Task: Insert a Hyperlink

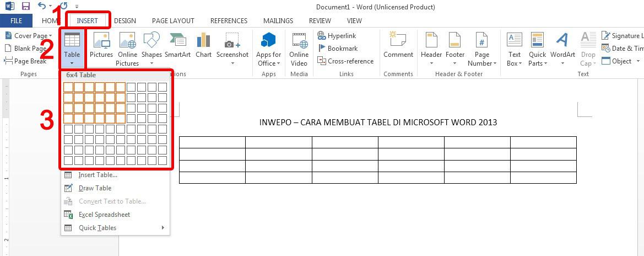Action: [x=337, y=36]
